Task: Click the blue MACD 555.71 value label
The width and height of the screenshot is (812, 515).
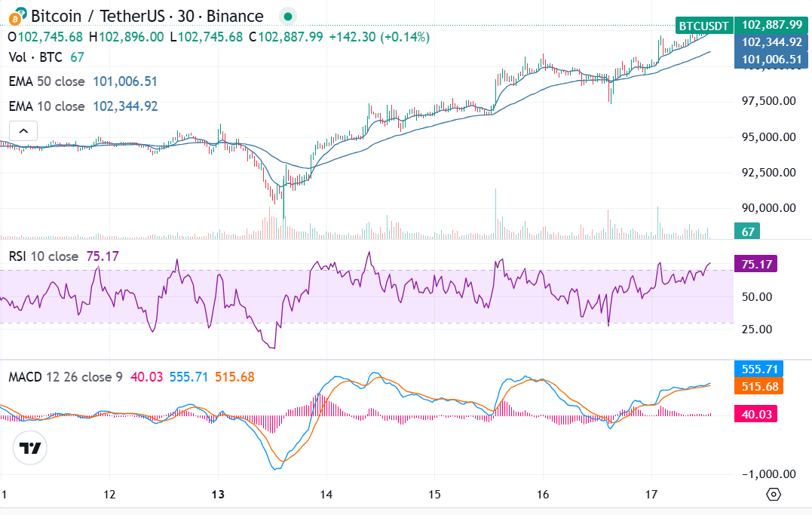Action: click(759, 369)
